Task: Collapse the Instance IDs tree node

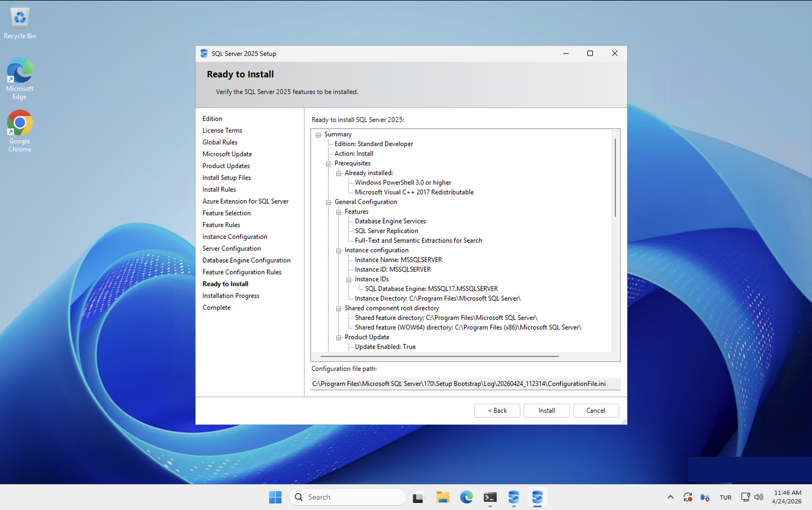Action: 349,280
